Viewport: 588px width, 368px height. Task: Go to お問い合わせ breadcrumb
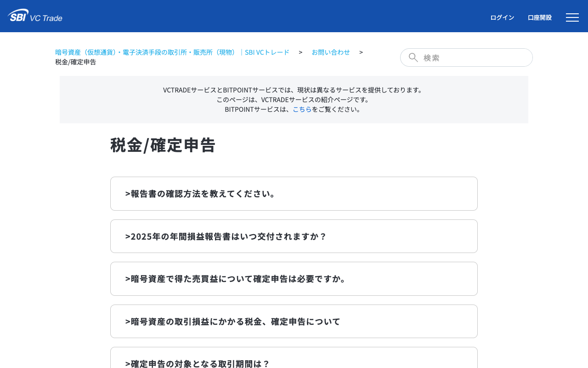pos(331,52)
